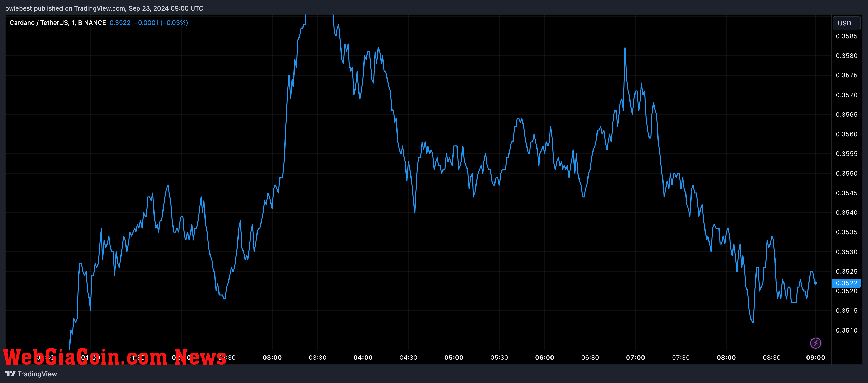Screen dimensions: 868x383
Task: Click the 05:00 time axis label
Action: (454, 357)
